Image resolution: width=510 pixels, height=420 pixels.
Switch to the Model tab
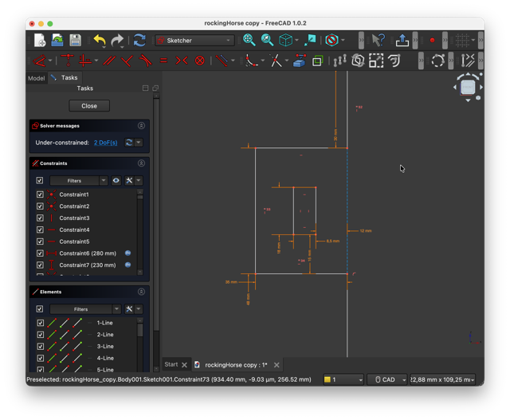[x=37, y=78]
